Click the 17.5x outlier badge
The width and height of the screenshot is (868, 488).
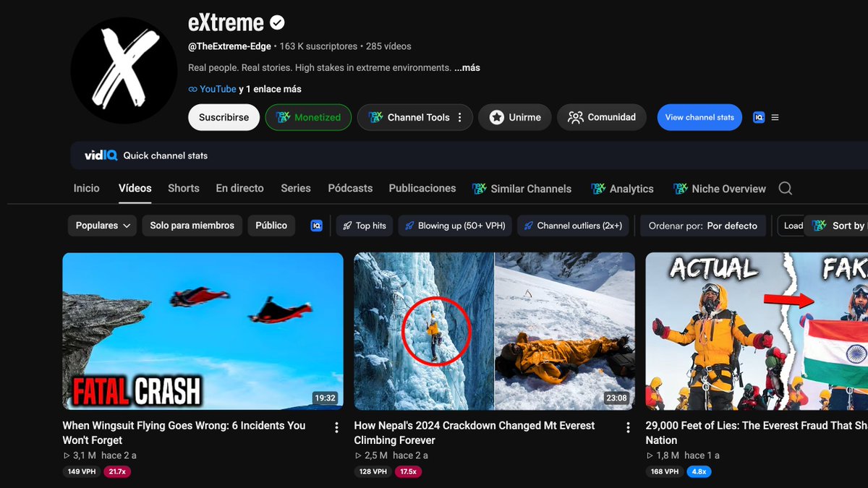409,471
